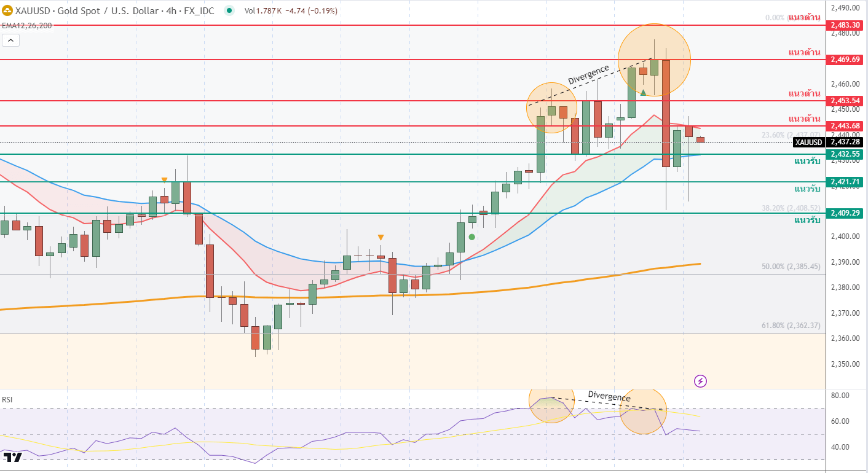Click the green circle marker below the 2,409.29 line

tap(471, 237)
